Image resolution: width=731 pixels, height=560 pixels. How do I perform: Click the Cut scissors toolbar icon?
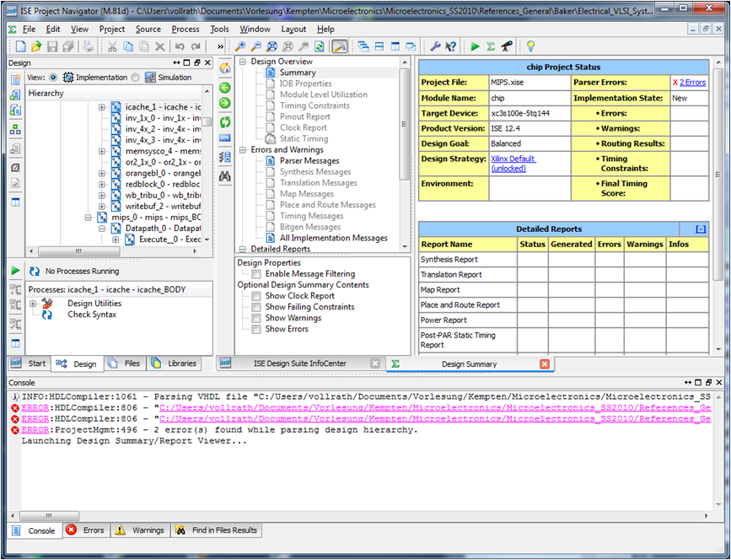(112, 46)
